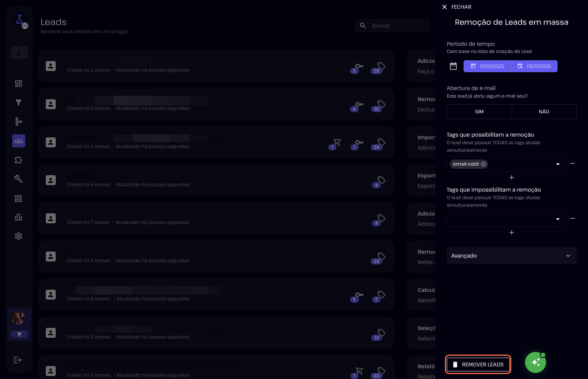Remove the email-cold tag chip
This screenshot has width=588, height=379.
(483, 164)
